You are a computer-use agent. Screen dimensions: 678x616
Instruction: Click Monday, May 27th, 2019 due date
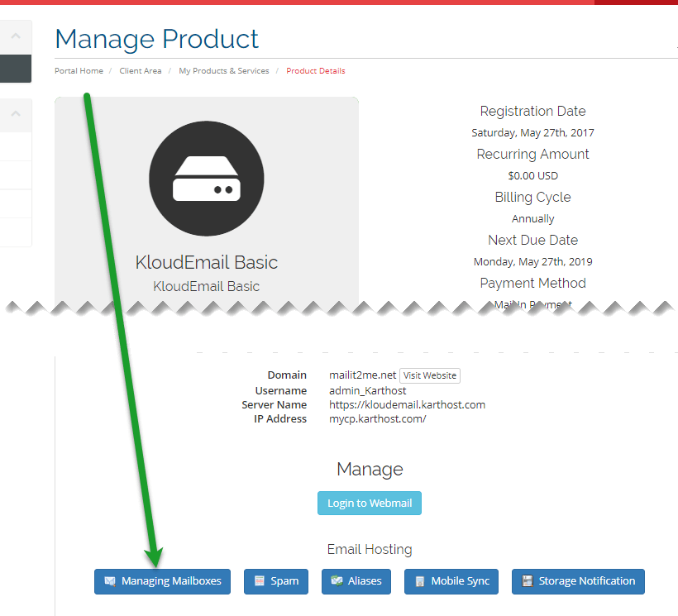tap(532, 261)
